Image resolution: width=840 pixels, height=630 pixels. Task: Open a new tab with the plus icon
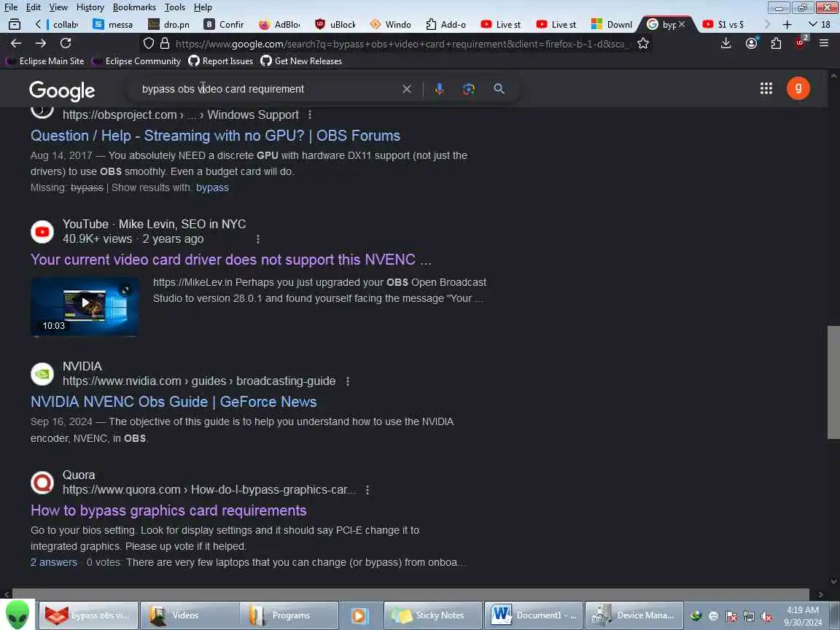(x=787, y=24)
